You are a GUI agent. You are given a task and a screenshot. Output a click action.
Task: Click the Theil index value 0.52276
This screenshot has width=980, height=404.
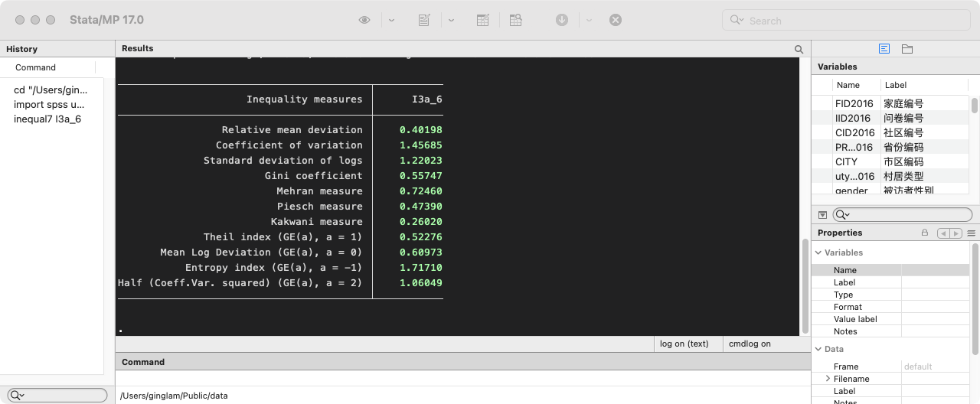click(421, 237)
